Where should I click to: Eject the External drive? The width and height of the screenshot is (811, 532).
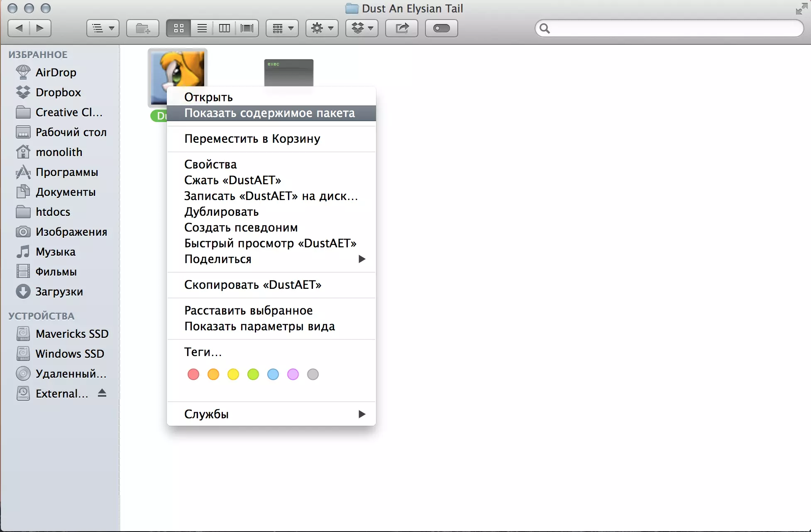102,393
